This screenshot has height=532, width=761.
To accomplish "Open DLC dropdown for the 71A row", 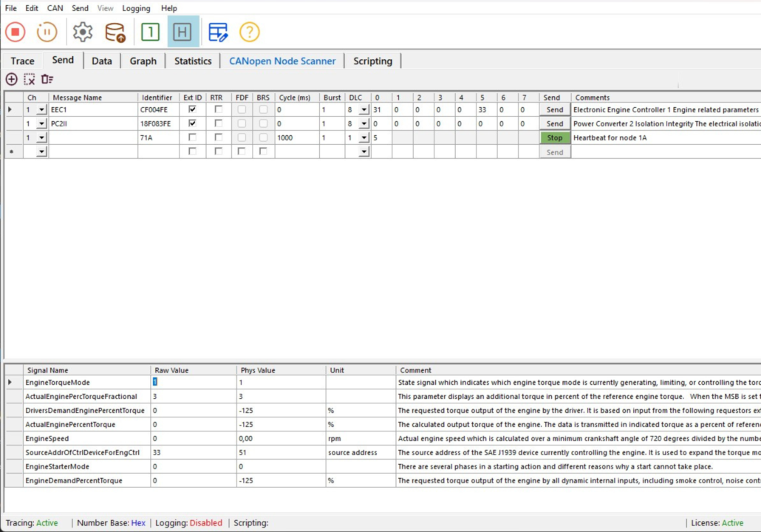I will (364, 138).
